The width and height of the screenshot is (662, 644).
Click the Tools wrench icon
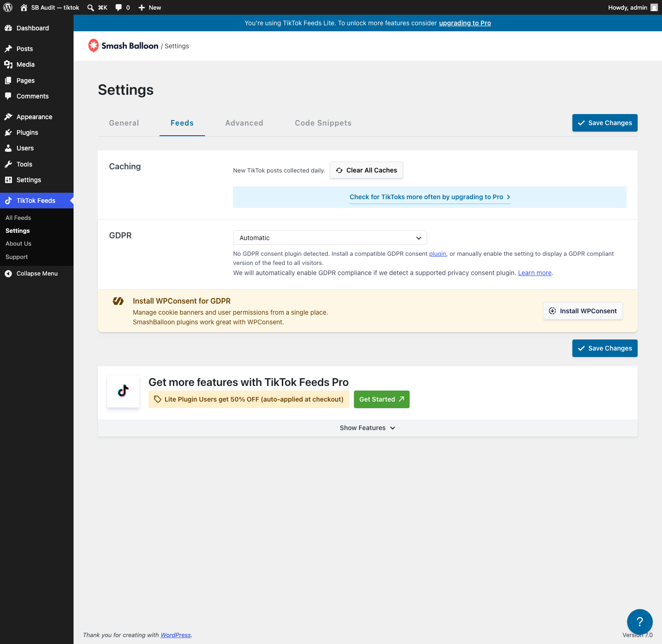click(8, 164)
